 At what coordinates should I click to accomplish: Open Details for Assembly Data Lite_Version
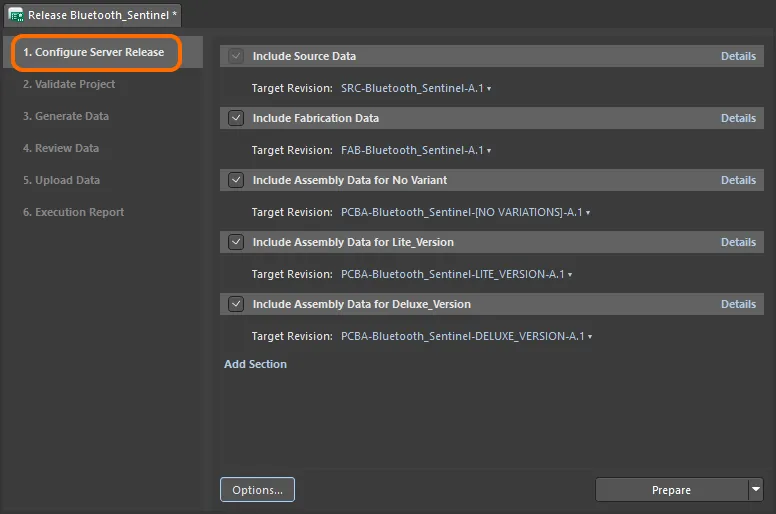[738, 242]
